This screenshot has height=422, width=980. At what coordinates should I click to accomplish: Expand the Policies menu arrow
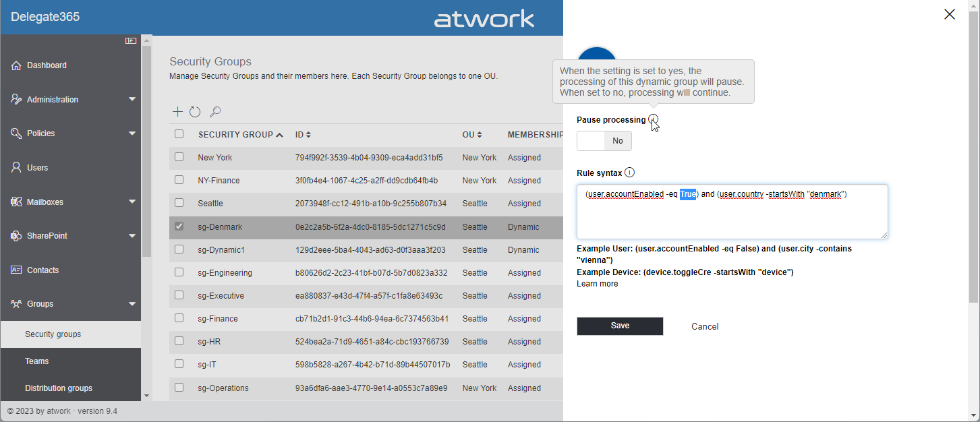pos(132,133)
